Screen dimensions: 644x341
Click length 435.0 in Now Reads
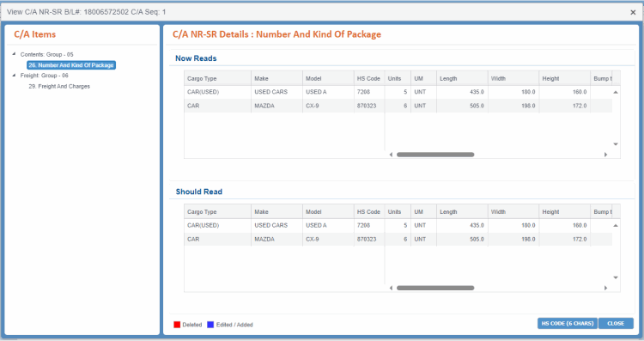click(463, 92)
